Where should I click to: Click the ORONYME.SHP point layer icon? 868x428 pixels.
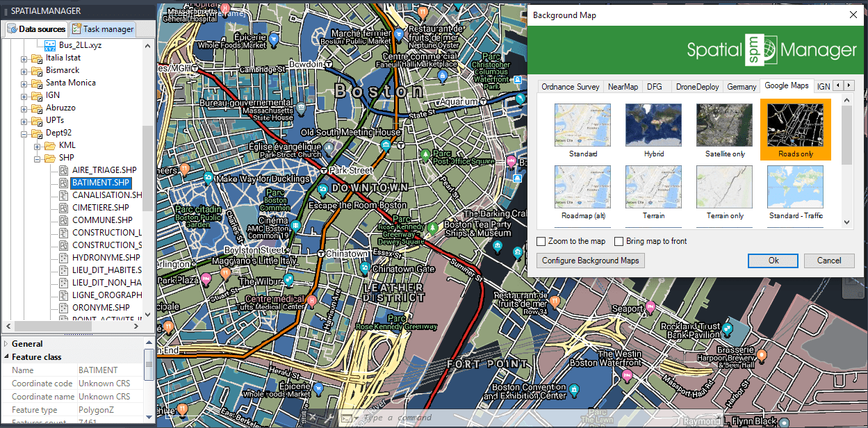point(63,308)
